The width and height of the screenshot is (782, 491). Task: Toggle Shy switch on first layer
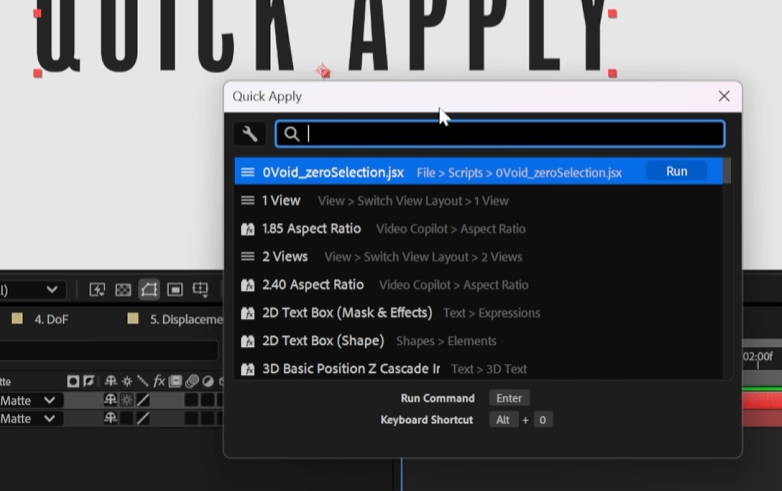(x=111, y=400)
